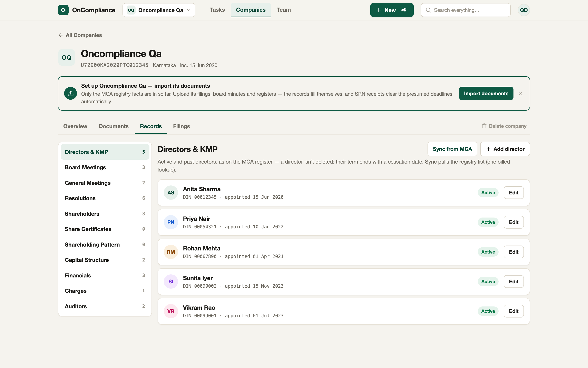Open Share Certificates records

coord(105,229)
